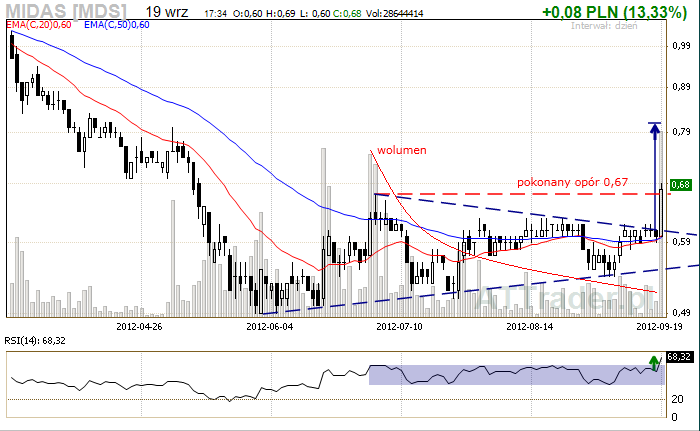This screenshot has height=431, width=700.
Task: Click the green 0,68 current price tag
Action: (x=680, y=184)
